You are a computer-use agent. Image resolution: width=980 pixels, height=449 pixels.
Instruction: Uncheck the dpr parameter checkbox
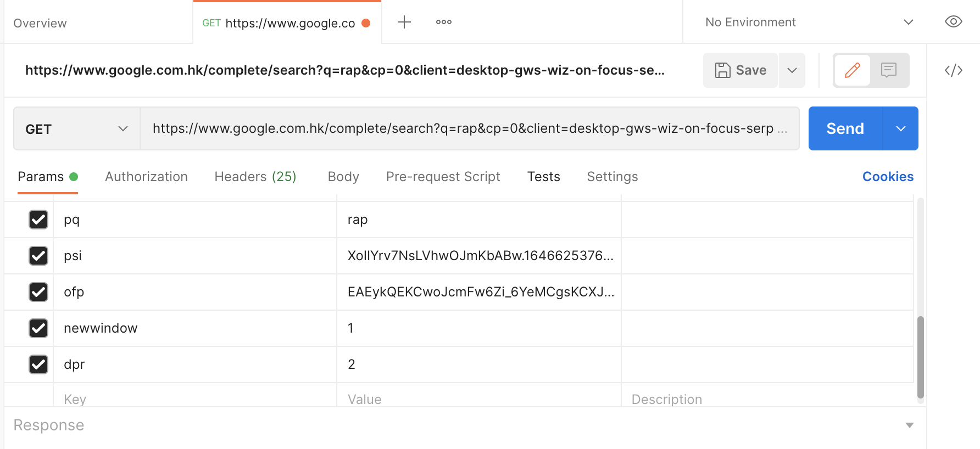click(38, 364)
